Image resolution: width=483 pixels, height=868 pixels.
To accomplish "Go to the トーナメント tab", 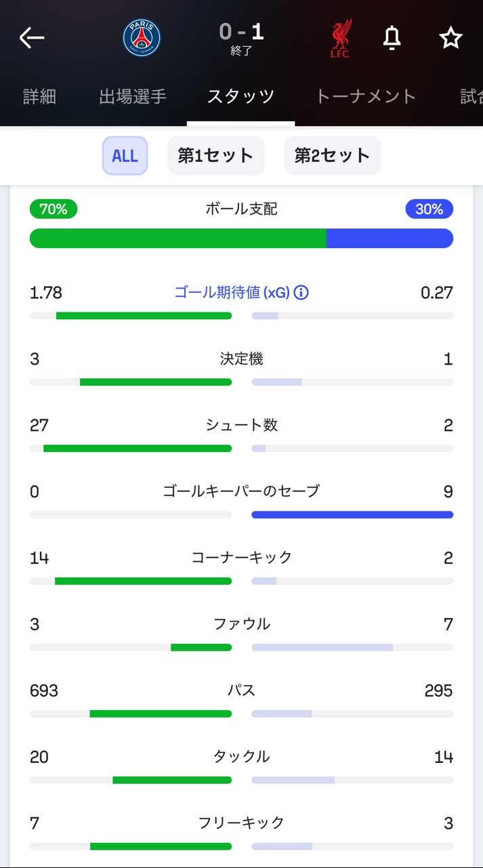I will (x=366, y=96).
